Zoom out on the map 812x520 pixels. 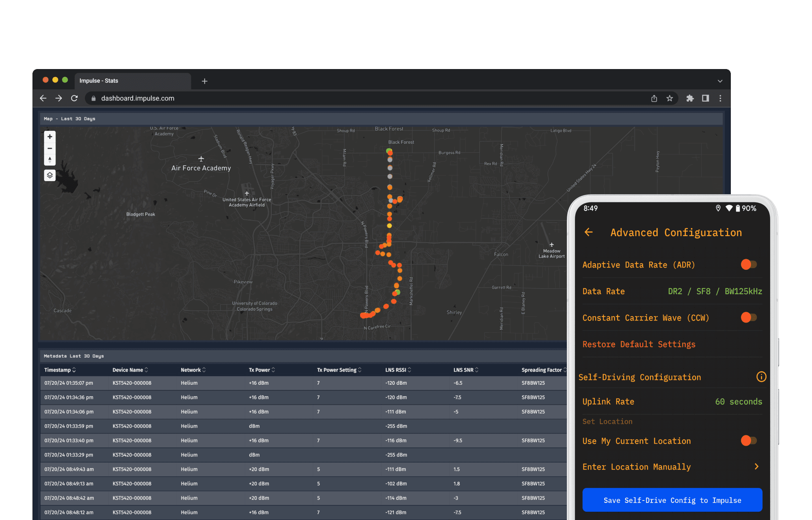pos(50,148)
